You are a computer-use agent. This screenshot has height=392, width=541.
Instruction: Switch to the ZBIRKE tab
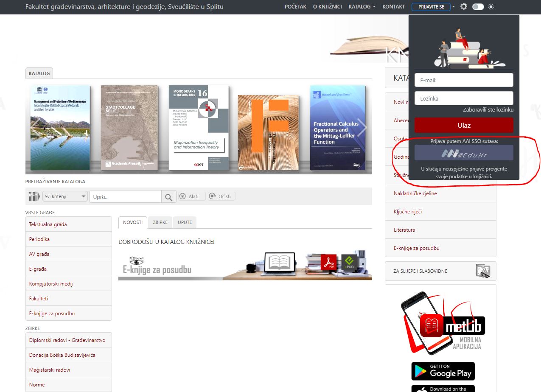point(160,222)
